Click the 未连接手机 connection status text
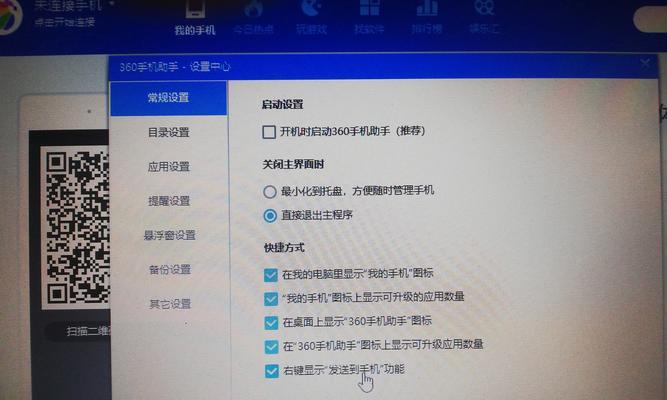The image size is (667, 400). [68, 6]
